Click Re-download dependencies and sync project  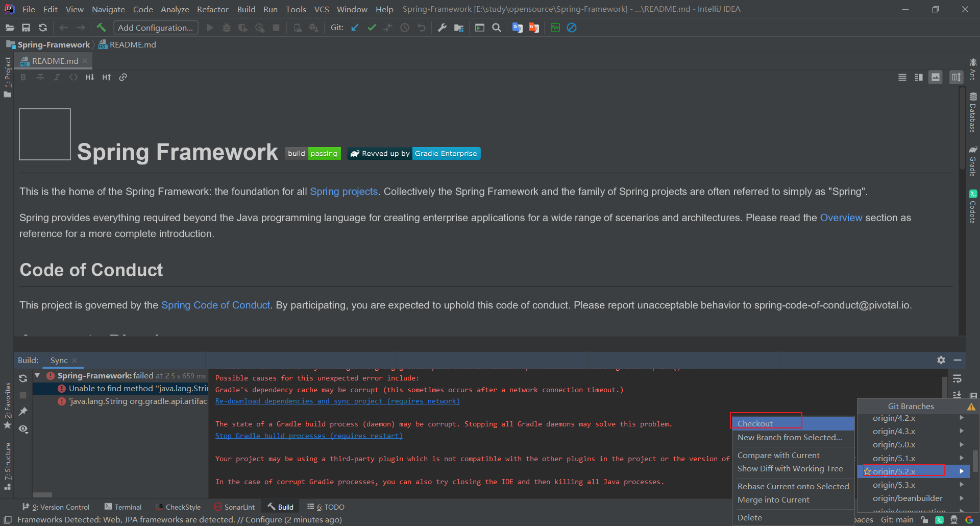click(x=337, y=401)
